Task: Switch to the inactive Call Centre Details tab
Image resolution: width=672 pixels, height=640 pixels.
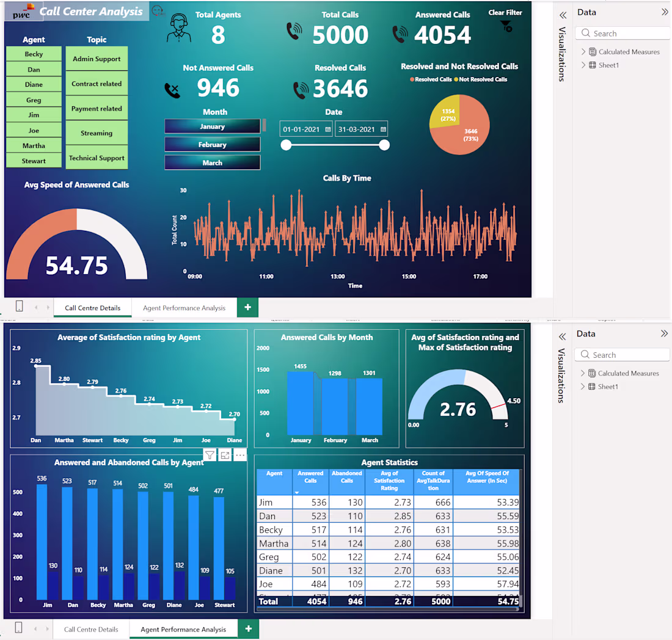Action: (x=91, y=629)
